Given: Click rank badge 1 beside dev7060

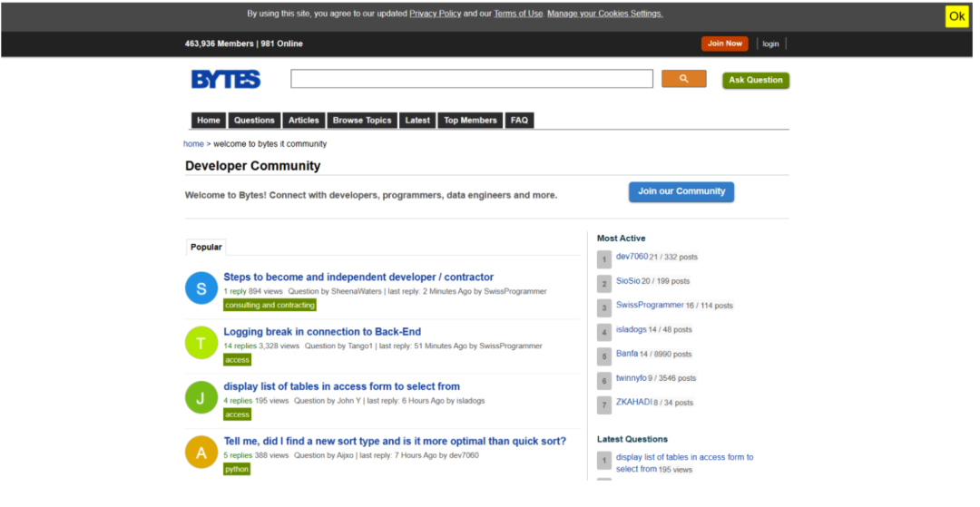Looking at the screenshot, I should (603, 259).
